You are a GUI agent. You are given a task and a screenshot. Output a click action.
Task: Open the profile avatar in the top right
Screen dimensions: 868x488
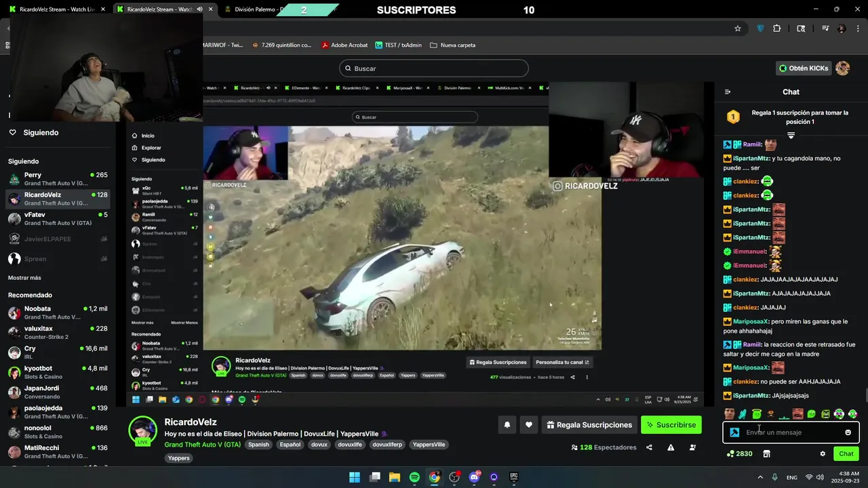[x=842, y=68]
